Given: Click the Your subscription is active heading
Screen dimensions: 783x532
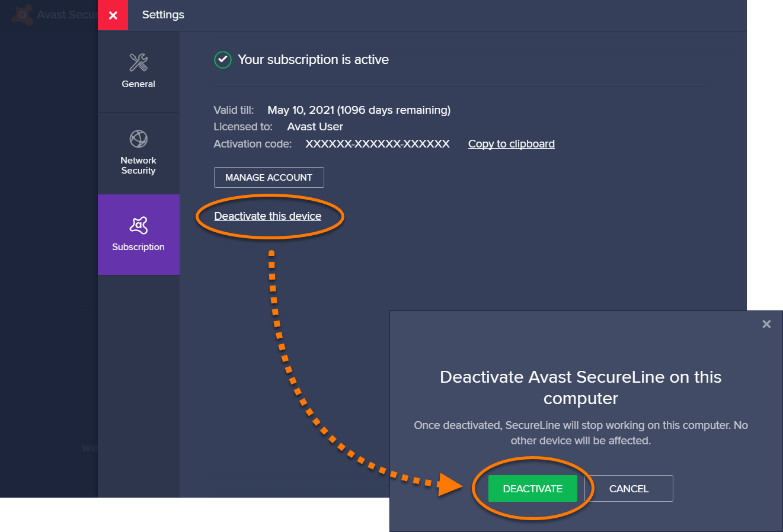Looking at the screenshot, I should coord(314,60).
